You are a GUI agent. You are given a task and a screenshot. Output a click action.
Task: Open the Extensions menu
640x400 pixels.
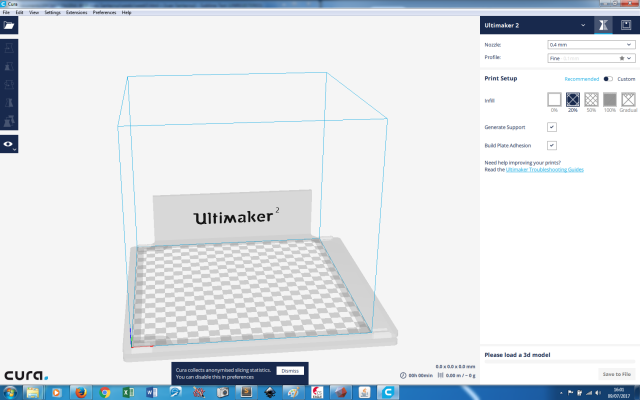pos(76,12)
